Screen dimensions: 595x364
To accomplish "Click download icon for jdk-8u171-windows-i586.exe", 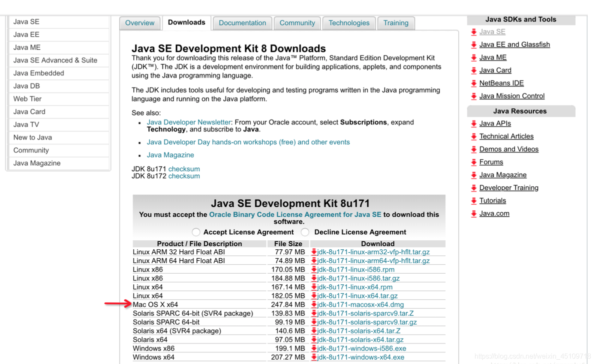I will [x=314, y=349].
